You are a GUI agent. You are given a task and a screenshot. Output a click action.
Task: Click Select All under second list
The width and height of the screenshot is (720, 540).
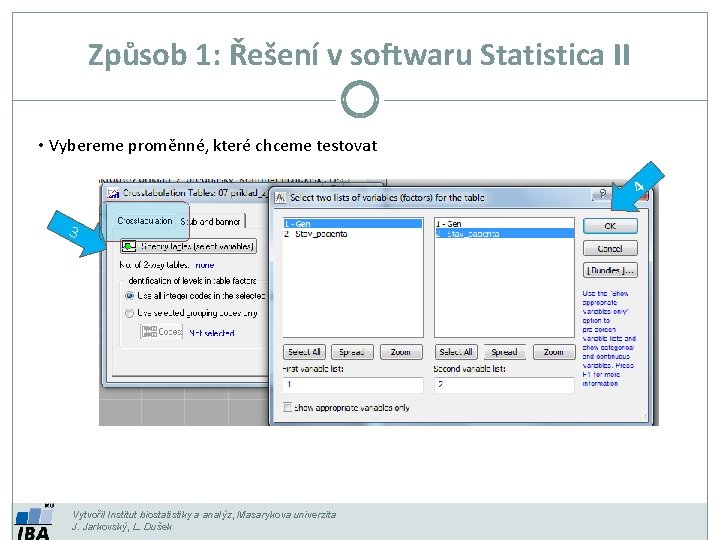456,352
